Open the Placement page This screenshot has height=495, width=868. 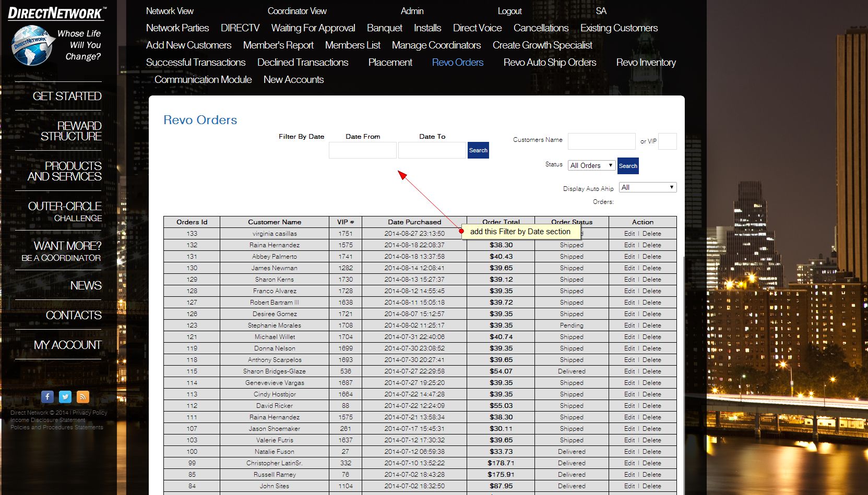390,63
